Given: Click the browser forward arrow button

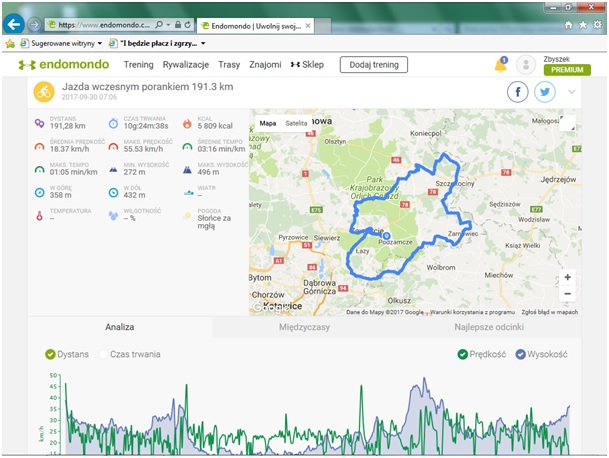Looking at the screenshot, I should [x=35, y=25].
